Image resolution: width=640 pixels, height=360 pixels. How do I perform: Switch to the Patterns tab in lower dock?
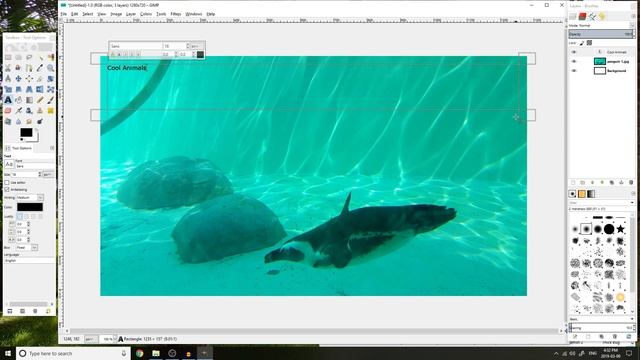coord(582,194)
